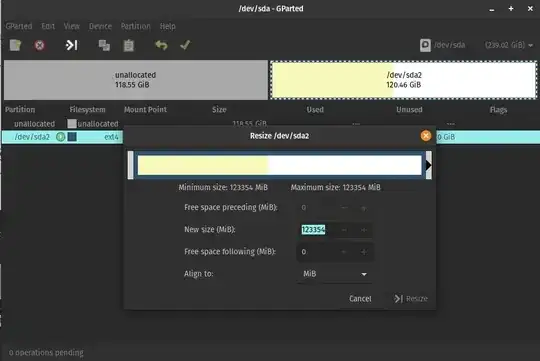
Task: Open the Device menu
Action: (x=100, y=26)
